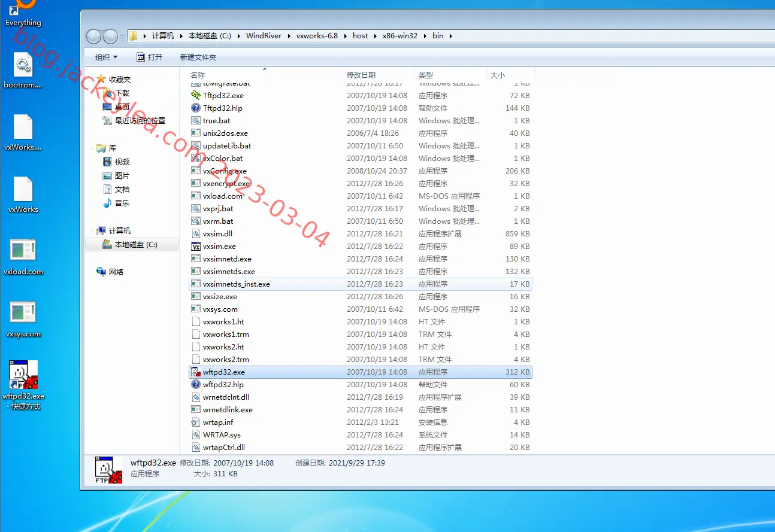Click x86-win32 in the address bar
This screenshot has width=775, height=532.
pyautogui.click(x=400, y=36)
